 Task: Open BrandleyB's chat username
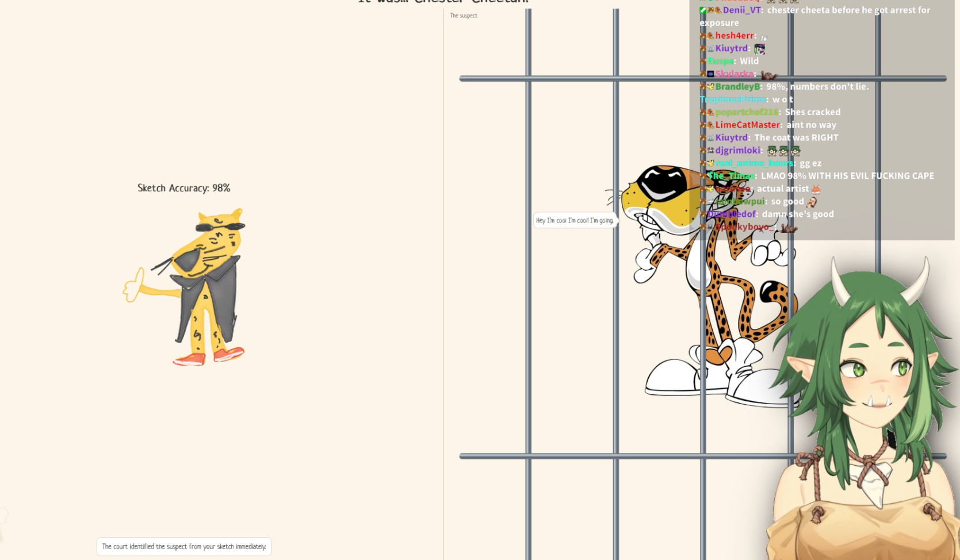tap(737, 86)
